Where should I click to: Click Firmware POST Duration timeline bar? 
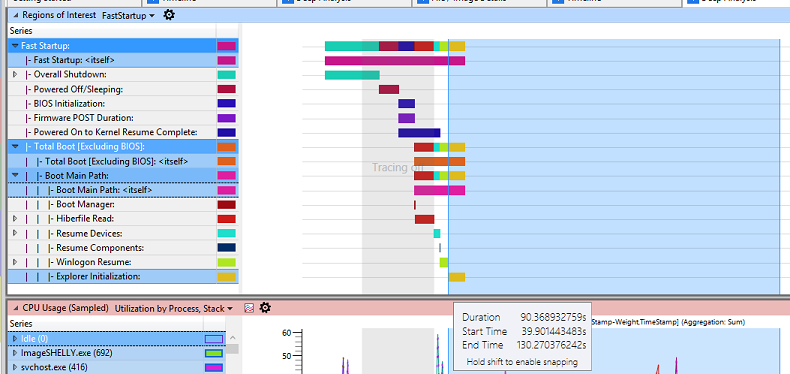(x=407, y=118)
